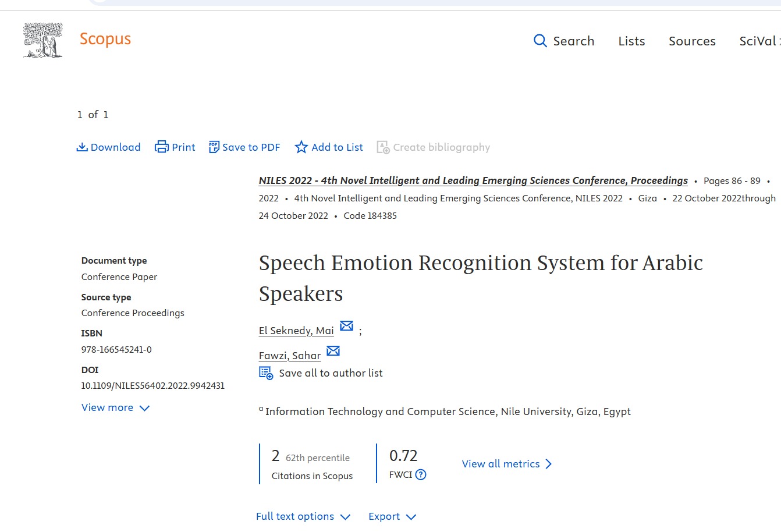Open the Export dropdown menu
The image size is (781, 532).
click(x=392, y=517)
